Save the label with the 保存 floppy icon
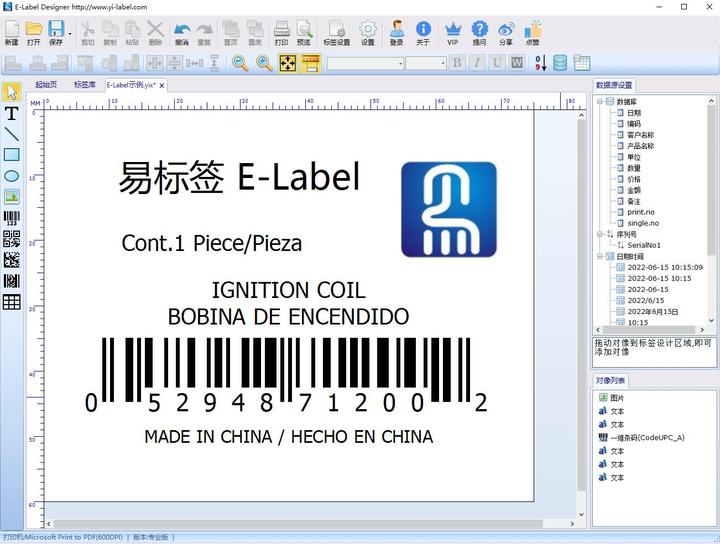The width and height of the screenshot is (720, 544). [56, 32]
